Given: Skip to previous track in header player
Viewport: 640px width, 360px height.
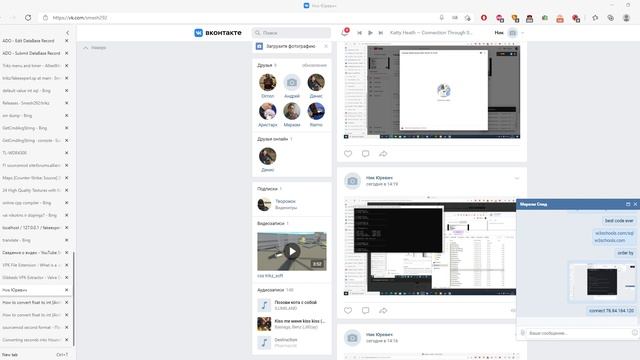Looking at the screenshot, I should click(360, 33).
